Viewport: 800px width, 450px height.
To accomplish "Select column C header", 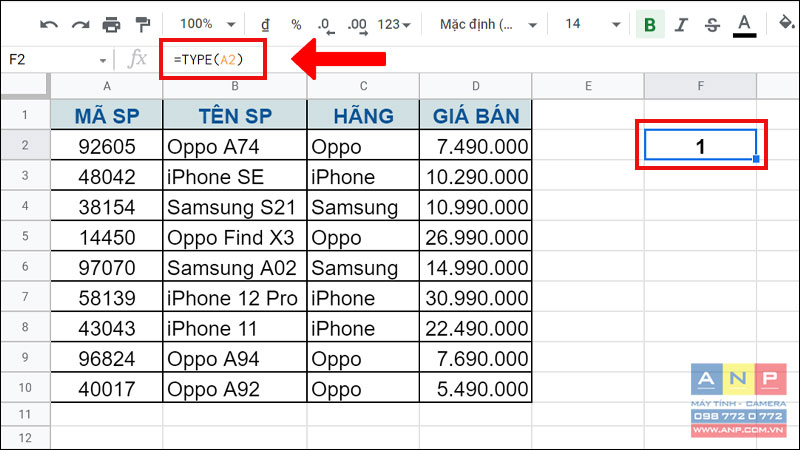I will 363,86.
